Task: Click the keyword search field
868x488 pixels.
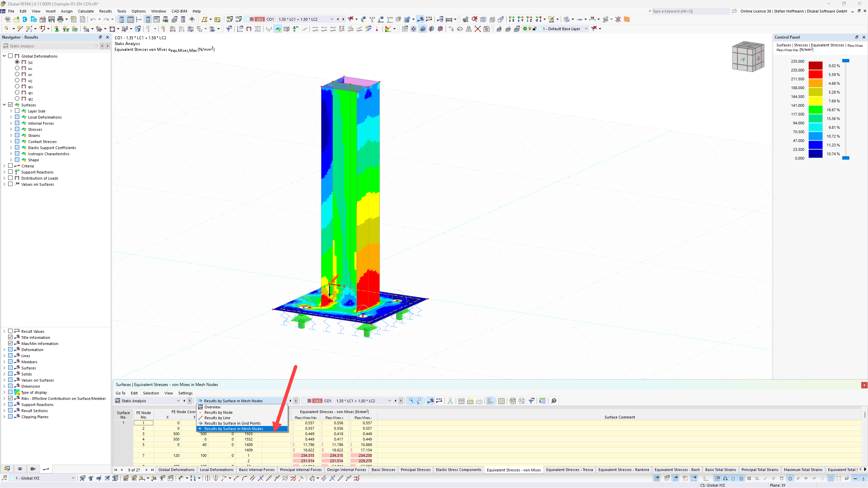Action: pyautogui.click(x=690, y=11)
